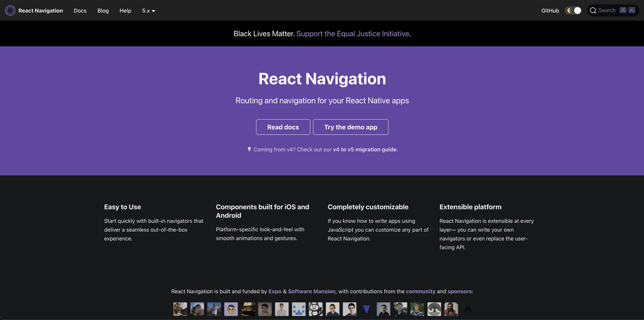Click the cartoon cat avatar
This screenshot has height=320, width=644.
(315, 309)
